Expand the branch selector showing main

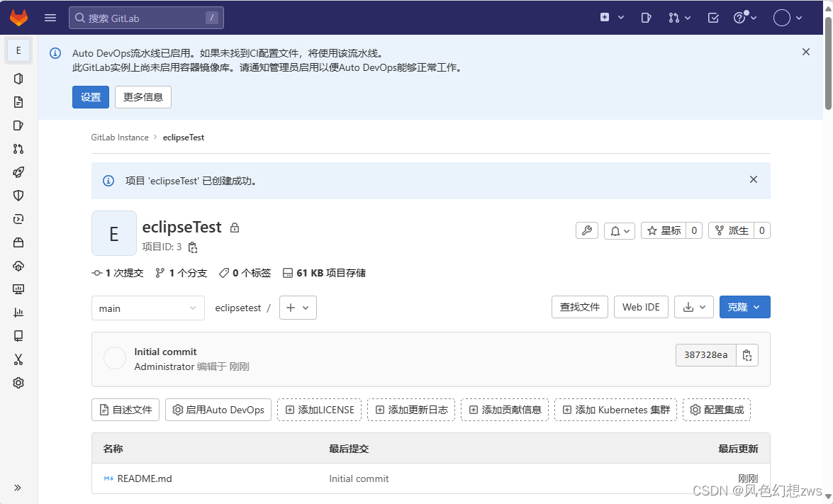[x=147, y=308]
